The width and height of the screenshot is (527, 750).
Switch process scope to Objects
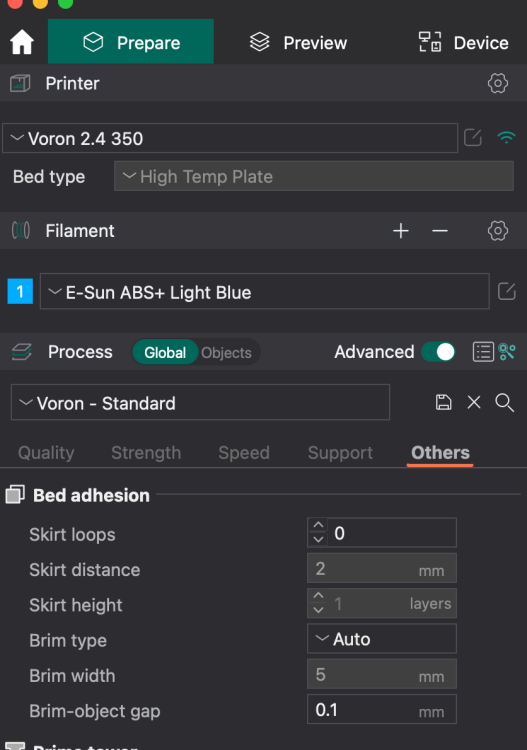click(226, 353)
